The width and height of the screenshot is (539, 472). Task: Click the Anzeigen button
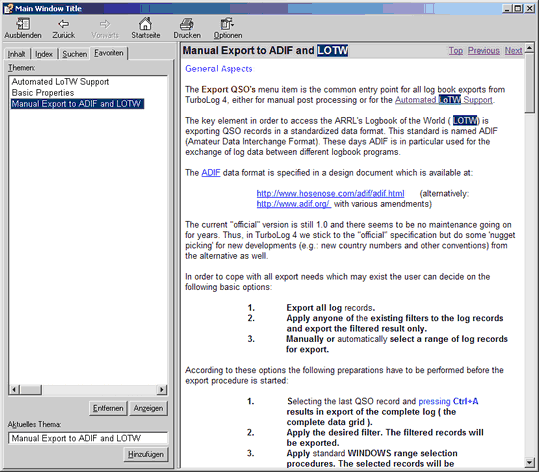tap(148, 408)
